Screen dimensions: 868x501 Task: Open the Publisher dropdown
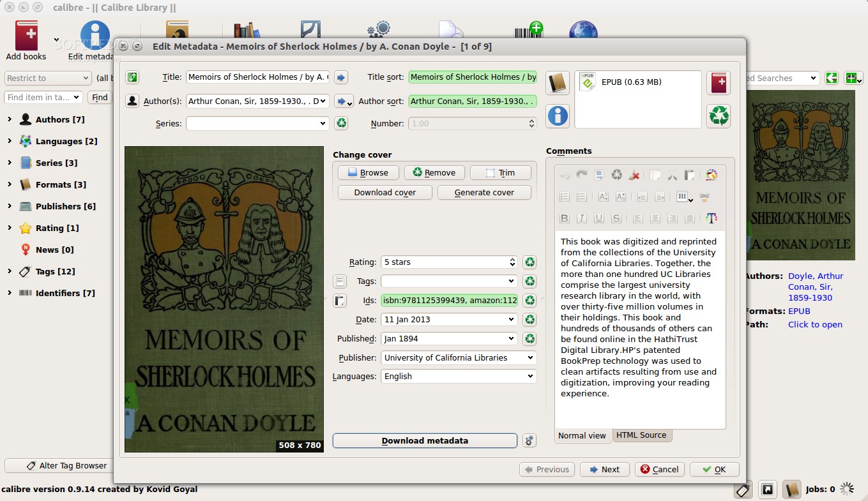(529, 358)
